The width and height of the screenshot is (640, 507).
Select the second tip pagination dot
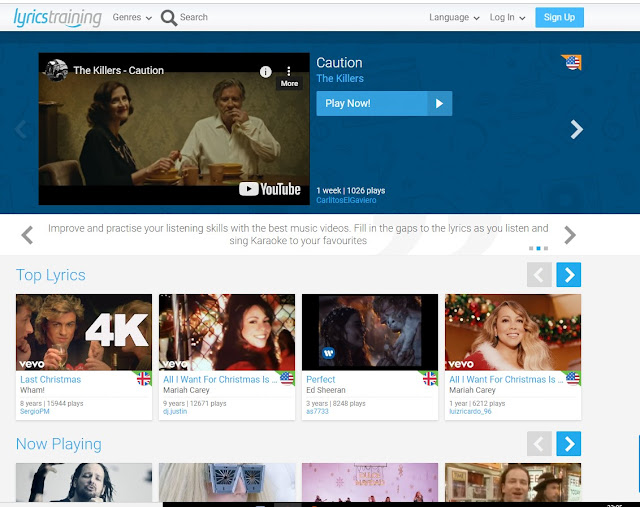538,248
